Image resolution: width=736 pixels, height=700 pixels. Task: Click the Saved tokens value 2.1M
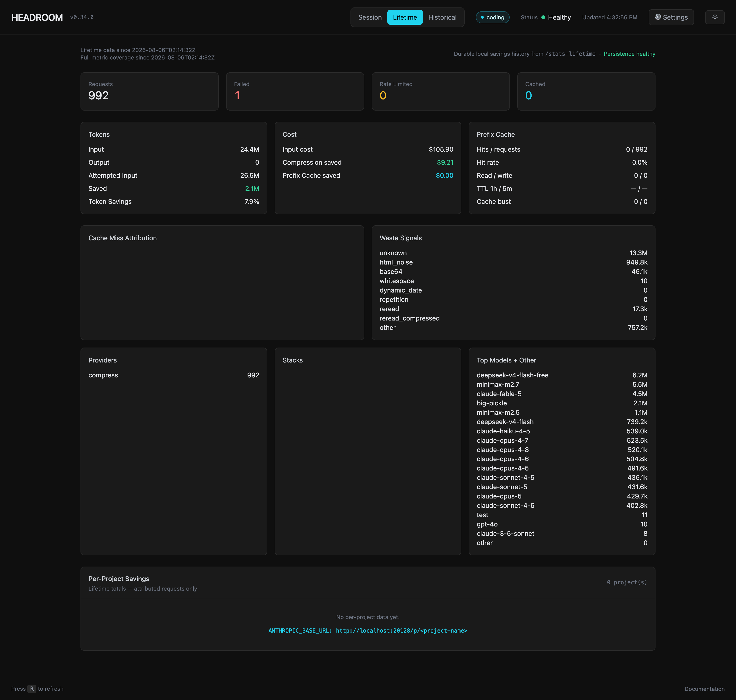[x=252, y=188]
